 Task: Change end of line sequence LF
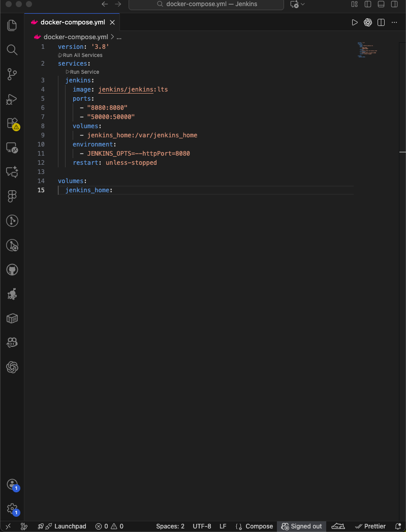(x=223, y=526)
